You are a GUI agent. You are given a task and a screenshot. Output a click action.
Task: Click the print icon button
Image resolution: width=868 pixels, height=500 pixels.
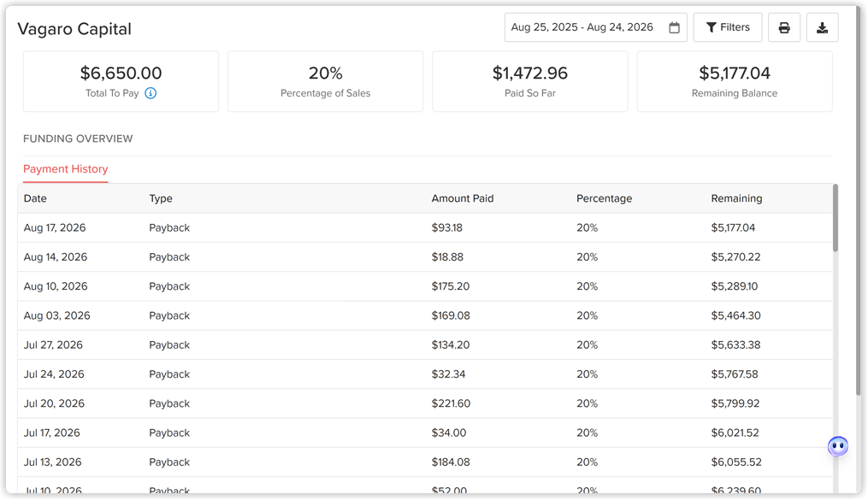point(784,27)
